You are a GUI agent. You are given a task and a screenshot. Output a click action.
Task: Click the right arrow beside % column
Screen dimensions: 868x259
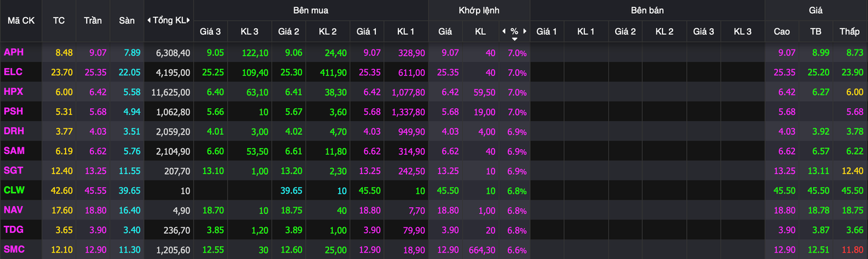point(525,31)
